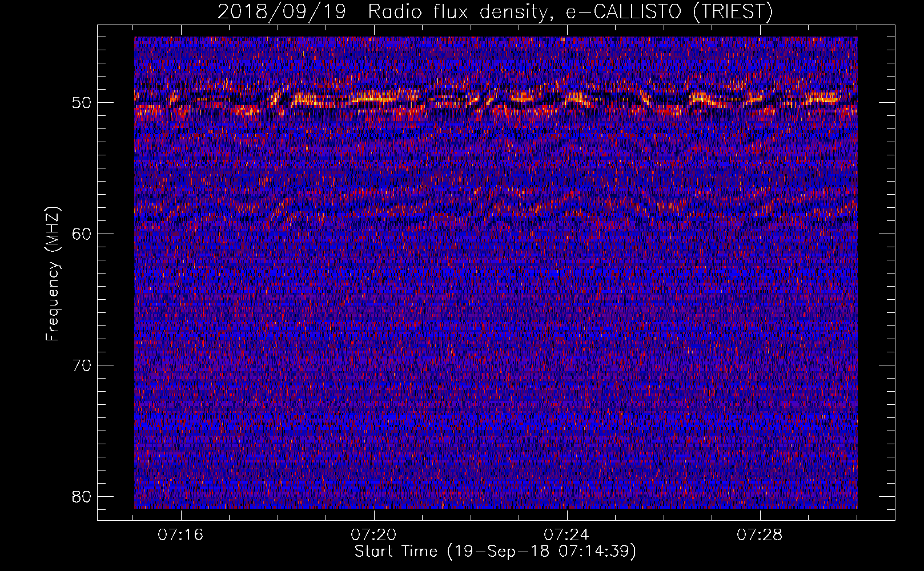924x571 pixels.
Task: Click the 07:20 time tick label
Action: click(x=374, y=535)
